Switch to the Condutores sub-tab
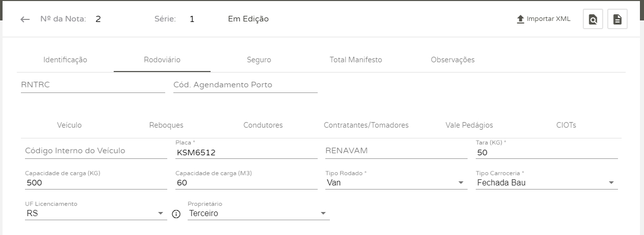Viewport: 644px width, 235px height. (x=263, y=125)
